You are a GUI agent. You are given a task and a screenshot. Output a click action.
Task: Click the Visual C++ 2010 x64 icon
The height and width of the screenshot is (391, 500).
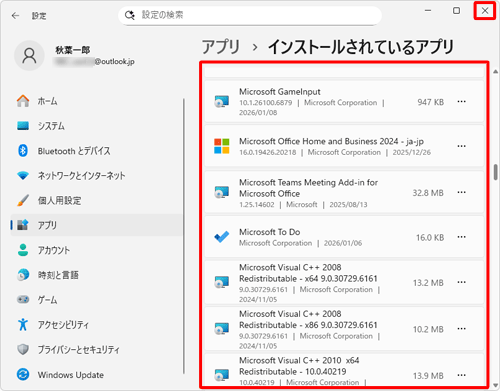pyautogui.click(x=222, y=375)
